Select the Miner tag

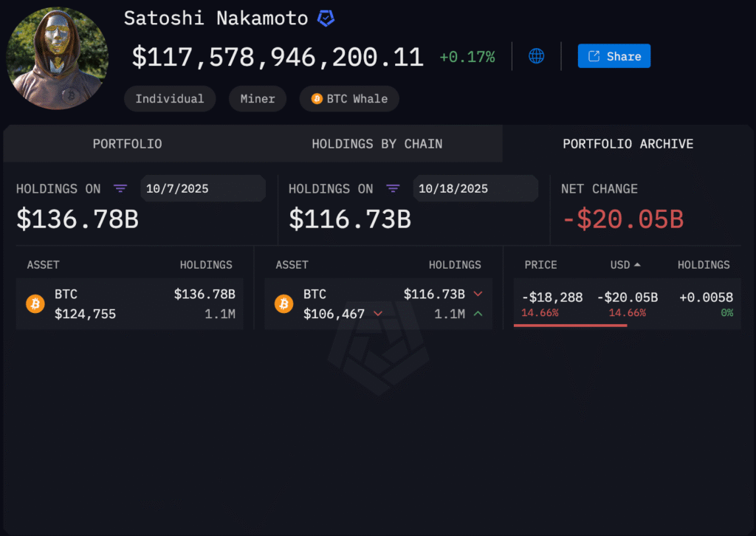coord(257,98)
